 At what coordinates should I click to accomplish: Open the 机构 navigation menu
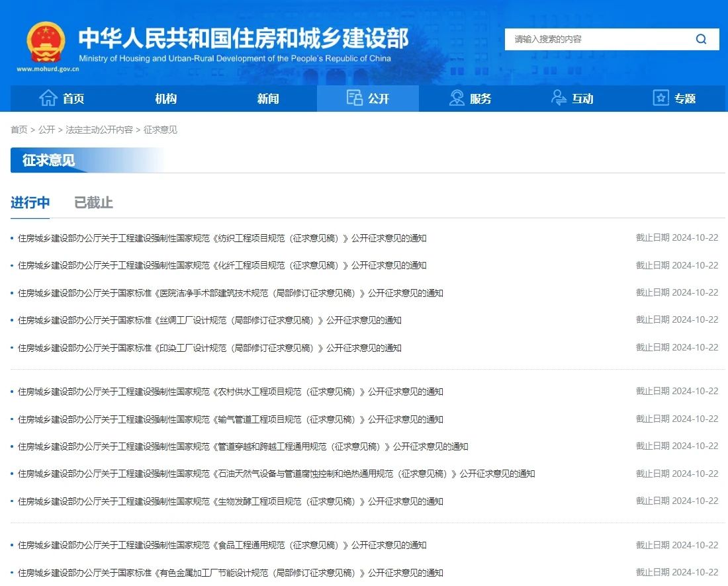point(165,99)
